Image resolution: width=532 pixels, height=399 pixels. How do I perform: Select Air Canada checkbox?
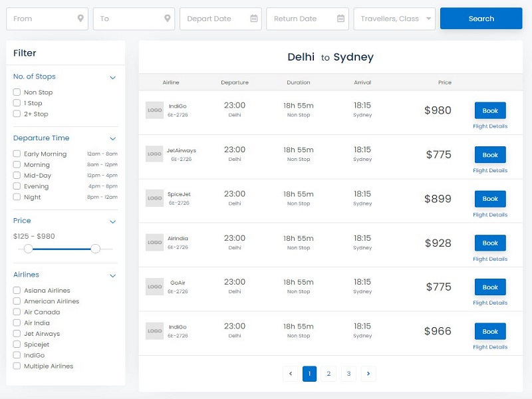point(17,312)
